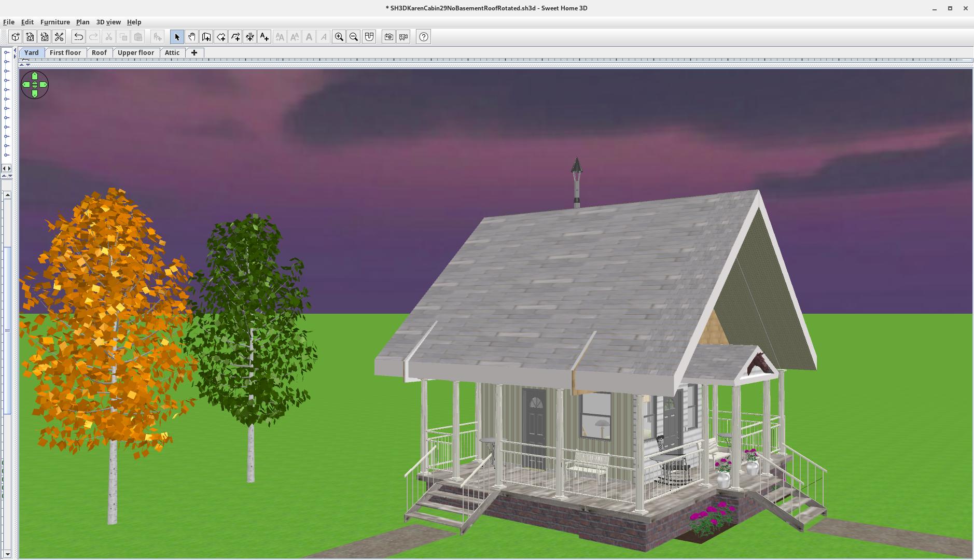Choose the Create dimensions tool
Viewport: 974px width, 560px height.
[249, 37]
